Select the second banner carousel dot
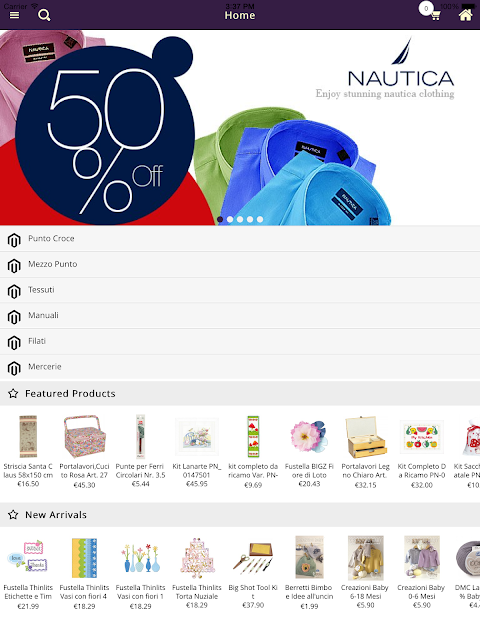 (x=230, y=220)
